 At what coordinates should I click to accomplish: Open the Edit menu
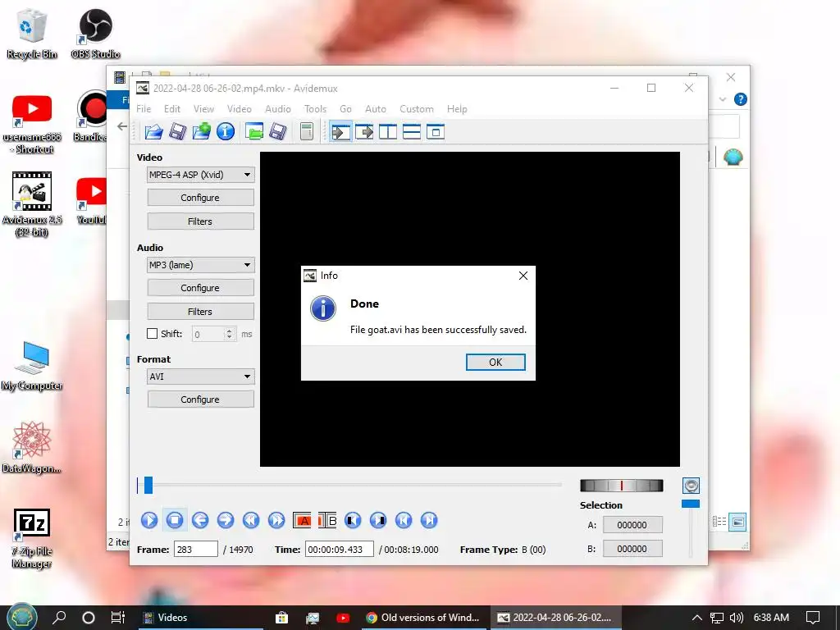(172, 109)
